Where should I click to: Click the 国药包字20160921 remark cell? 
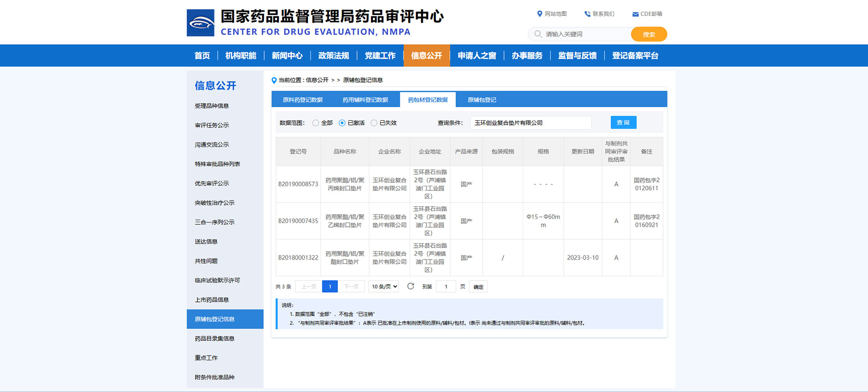click(646, 221)
